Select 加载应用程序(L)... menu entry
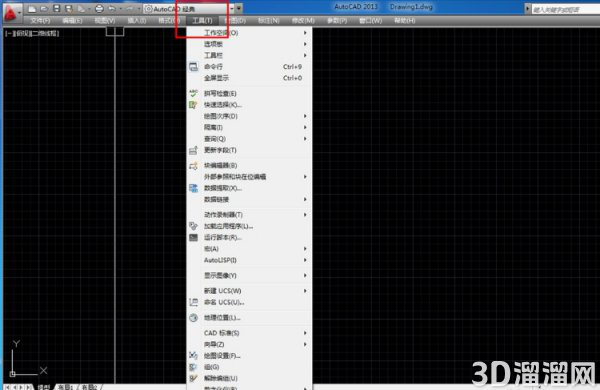Viewport: 600px width, 390px height. pos(249,226)
